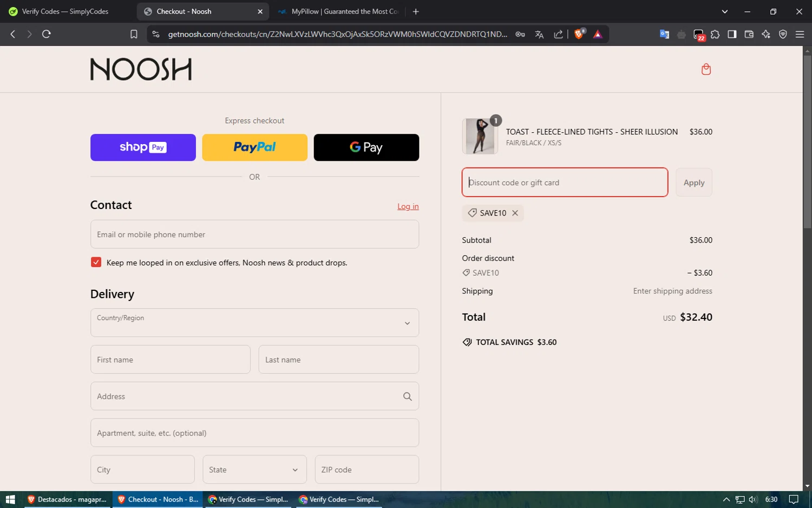View site information icon in address bar
Image resolution: width=812 pixels, height=508 pixels.
[156, 34]
